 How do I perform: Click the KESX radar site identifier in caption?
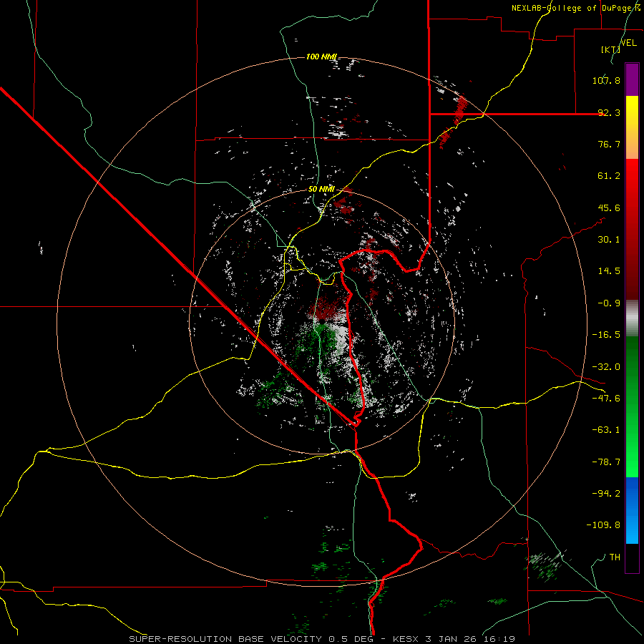point(406,639)
